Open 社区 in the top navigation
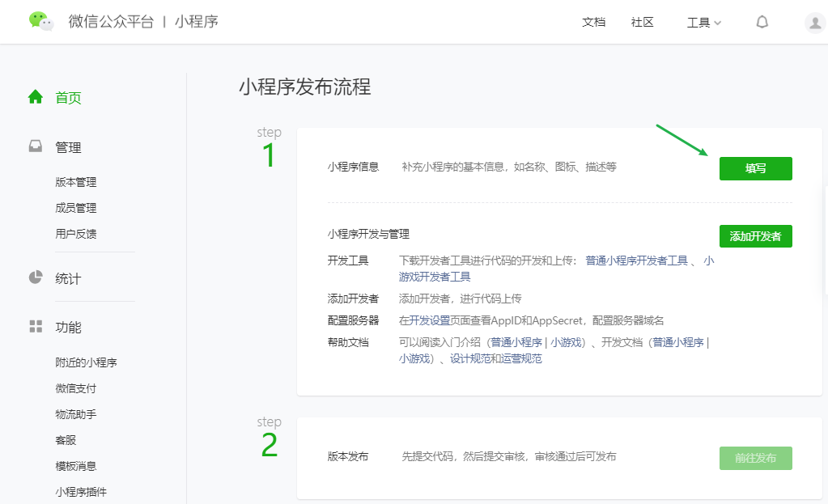The width and height of the screenshot is (828, 504). click(642, 22)
